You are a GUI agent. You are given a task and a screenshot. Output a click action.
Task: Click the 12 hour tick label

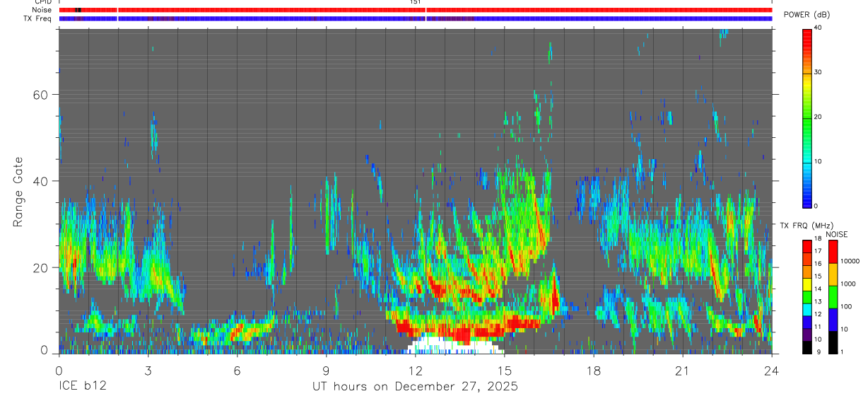click(x=416, y=370)
